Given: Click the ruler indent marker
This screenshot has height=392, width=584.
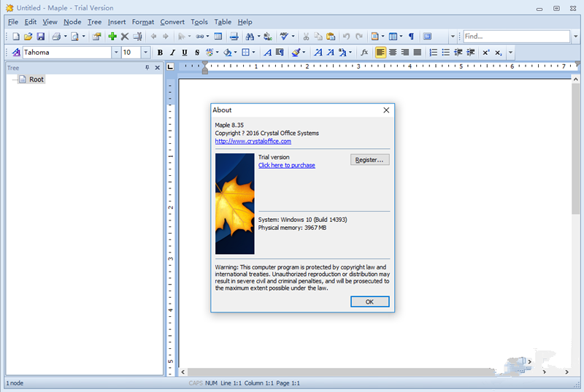Looking at the screenshot, I should (x=205, y=67).
